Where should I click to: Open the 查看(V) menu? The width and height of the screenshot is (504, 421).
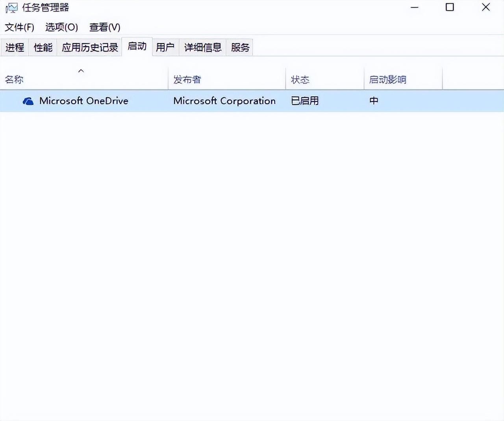[105, 27]
